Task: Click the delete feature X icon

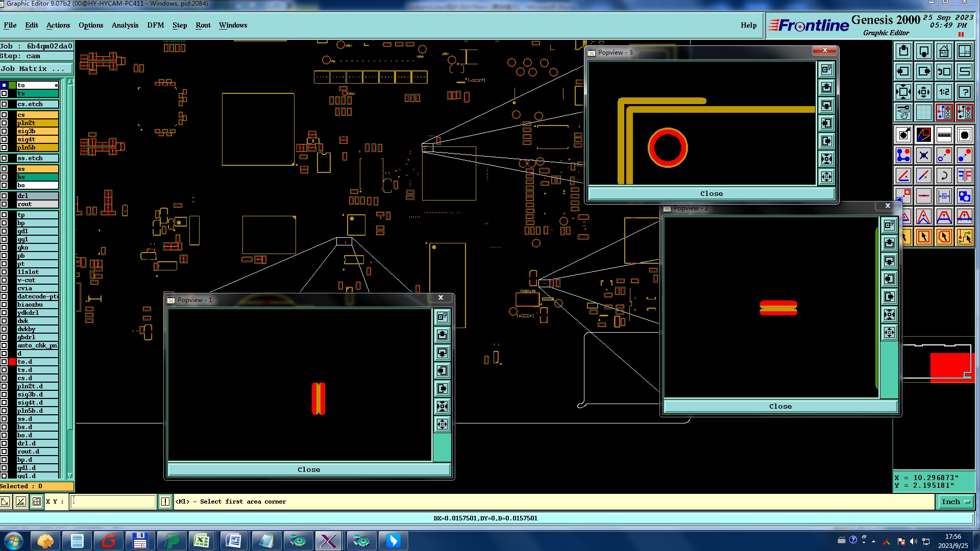Action: [x=923, y=155]
